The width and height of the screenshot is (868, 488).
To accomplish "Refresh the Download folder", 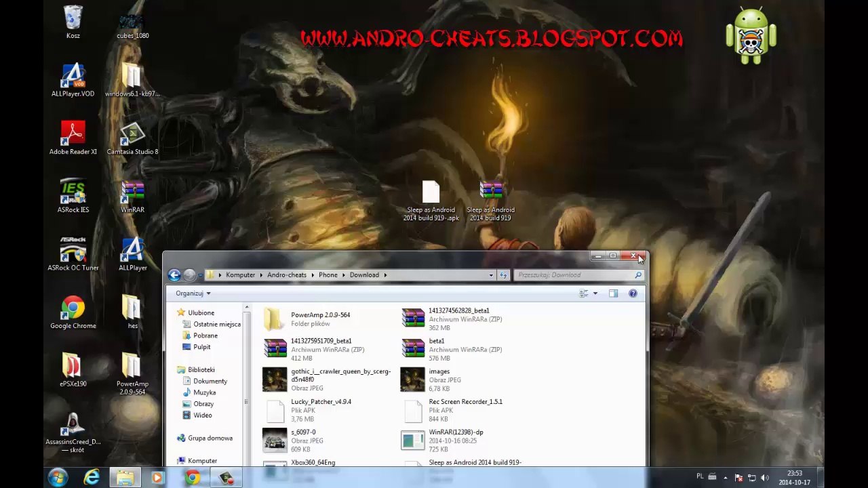I will [x=503, y=275].
